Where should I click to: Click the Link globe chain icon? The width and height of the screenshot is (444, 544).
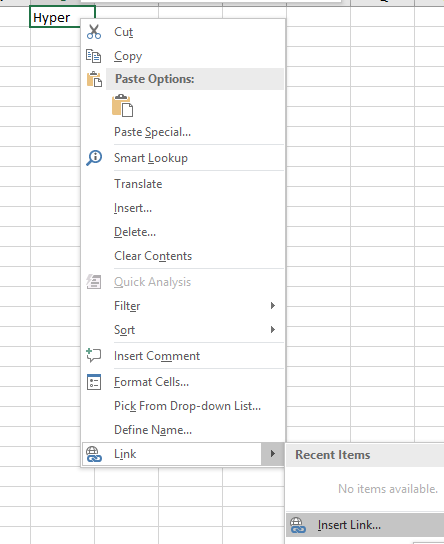tap(94, 454)
